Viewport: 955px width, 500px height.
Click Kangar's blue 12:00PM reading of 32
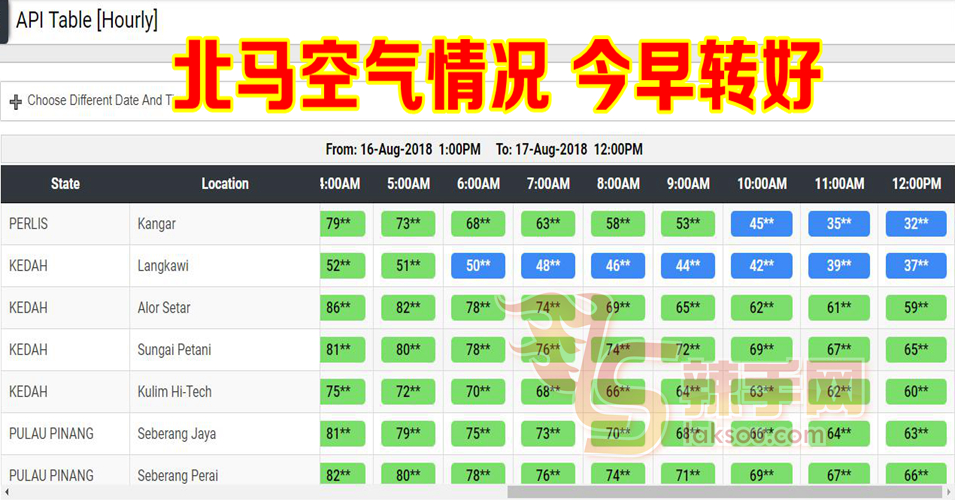pos(916,224)
